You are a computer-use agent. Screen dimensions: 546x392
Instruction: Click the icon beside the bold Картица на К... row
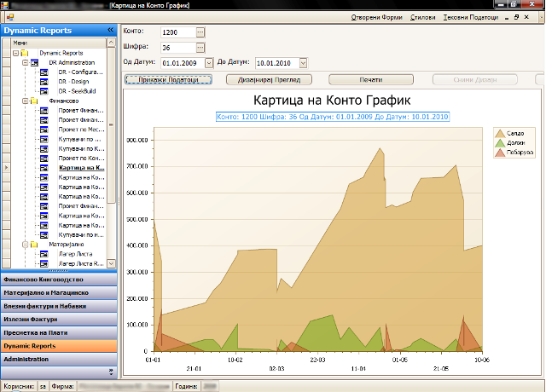44,168
